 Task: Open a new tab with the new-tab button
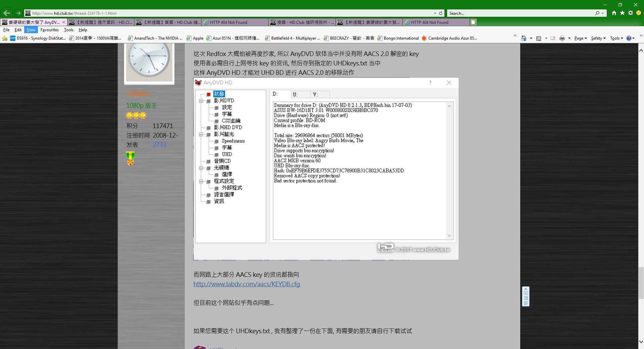coord(473,22)
